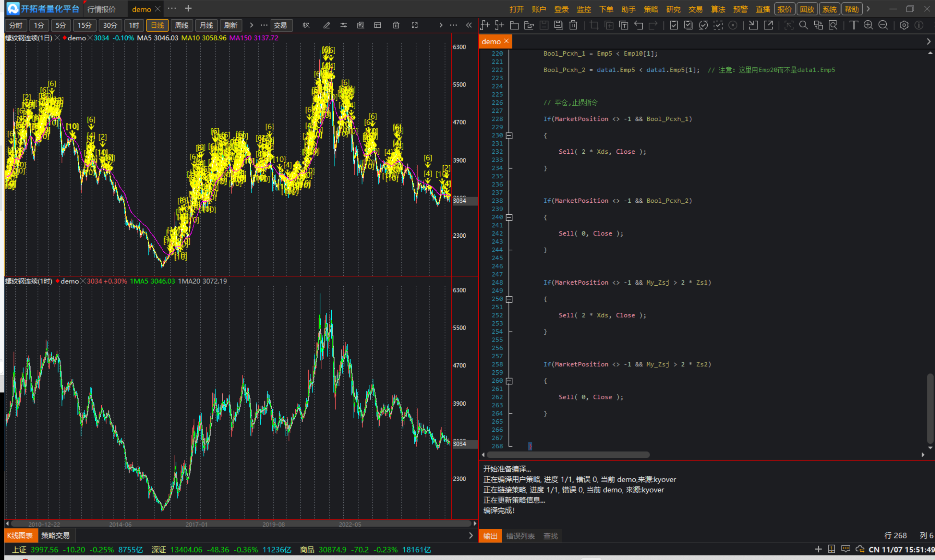
Task: Click the 刷新 refresh button
Action: click(230, 25)
